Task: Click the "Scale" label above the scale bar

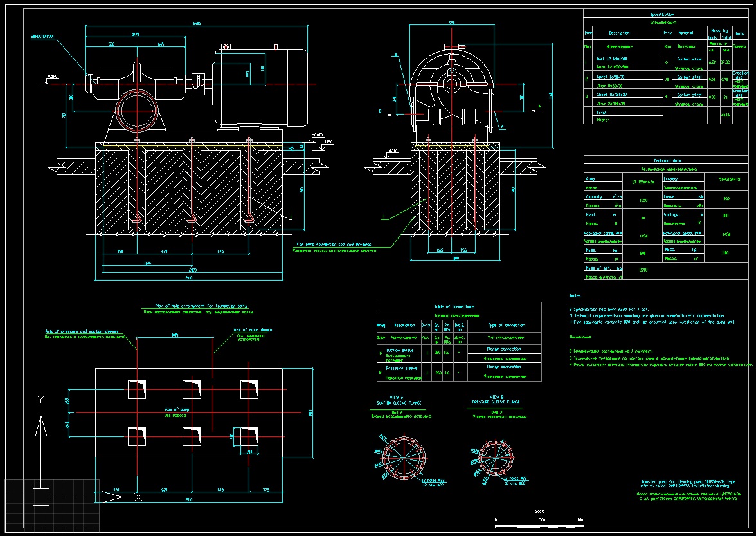Action: (539, 512)
